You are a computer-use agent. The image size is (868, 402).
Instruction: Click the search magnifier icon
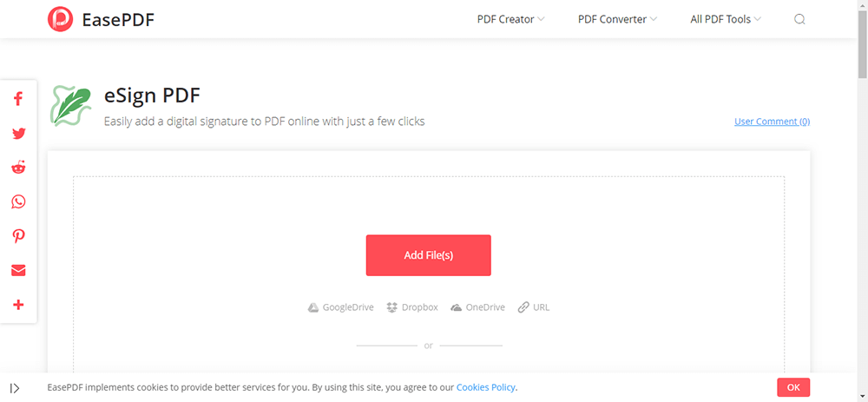(799, 19)
